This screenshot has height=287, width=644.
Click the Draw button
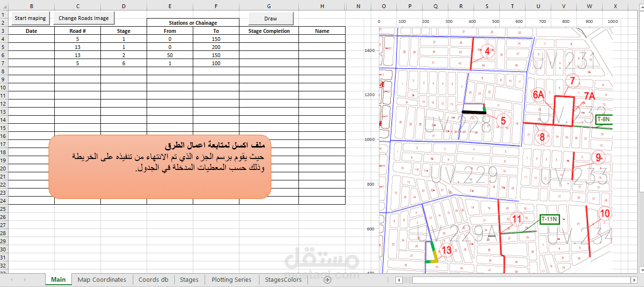(x=271, y=19)
